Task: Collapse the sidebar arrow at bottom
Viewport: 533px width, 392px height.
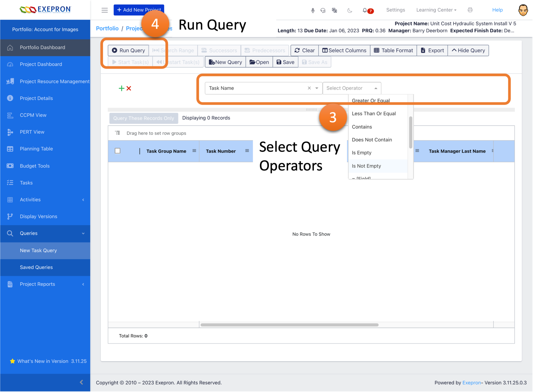Action: (x=81, y=382)
